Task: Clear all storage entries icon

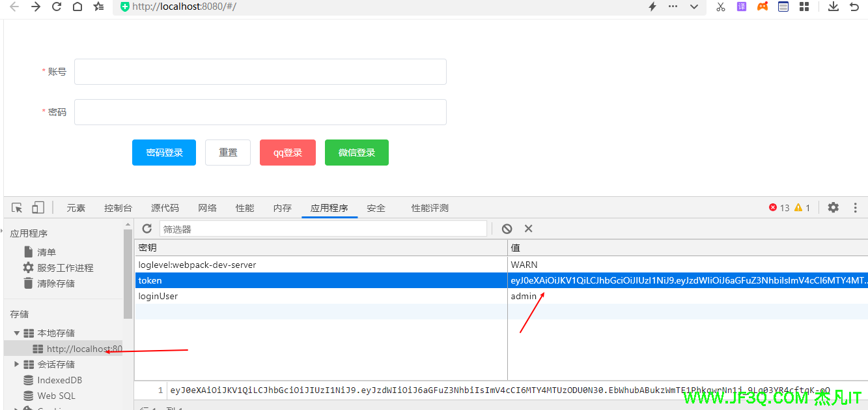Action: pyautogui.click(x=507, y=229)
